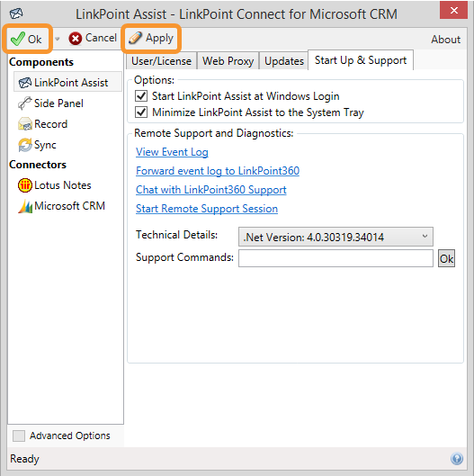Click the Apply pencil icon button

[151, 39]
